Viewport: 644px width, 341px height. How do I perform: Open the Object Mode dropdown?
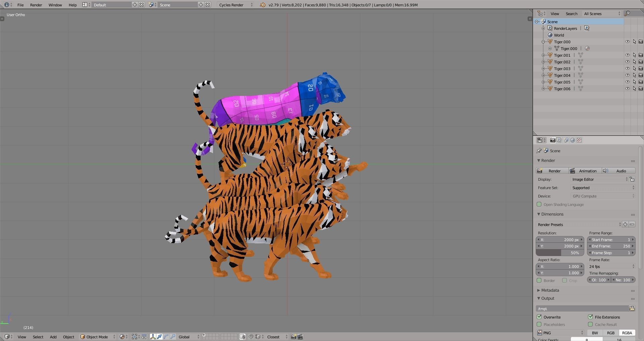tap(98, 337)
